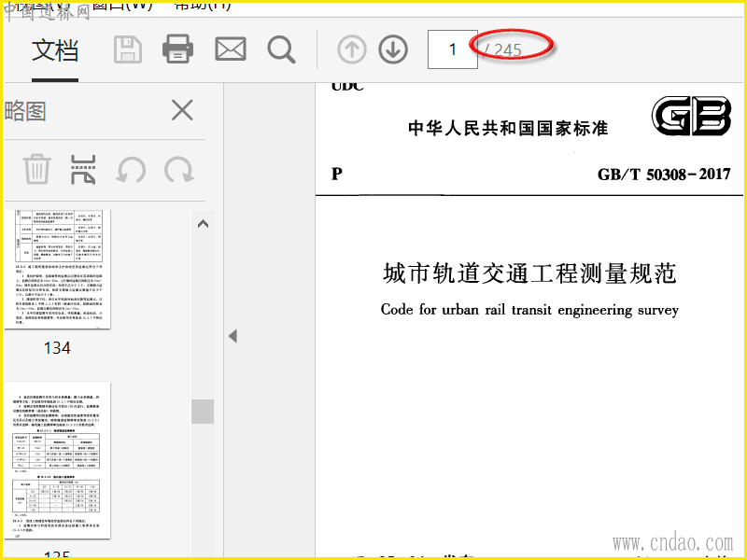Image resolution: width=747 pixels, height=560 pixels.
Task: Click page label 134
Action: pos(57,348)
